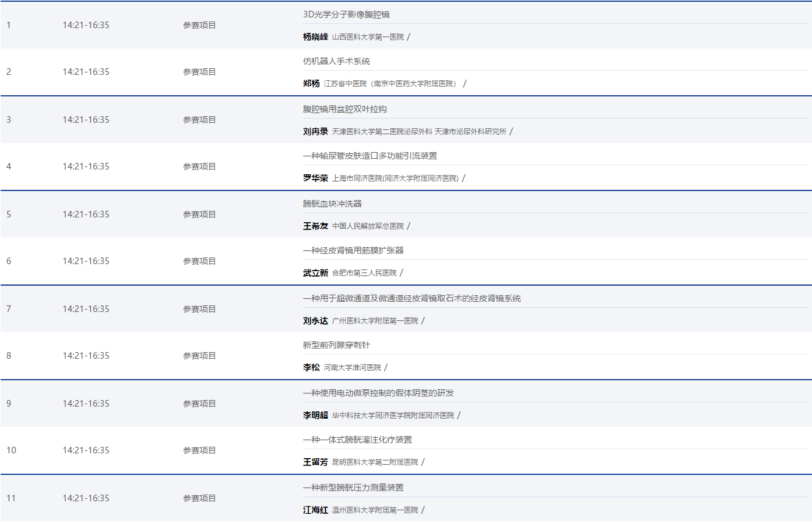Click affiliation 合肥市第三人民医院
The height and width of the screenshot is (524, 812).
click(364, 272)
